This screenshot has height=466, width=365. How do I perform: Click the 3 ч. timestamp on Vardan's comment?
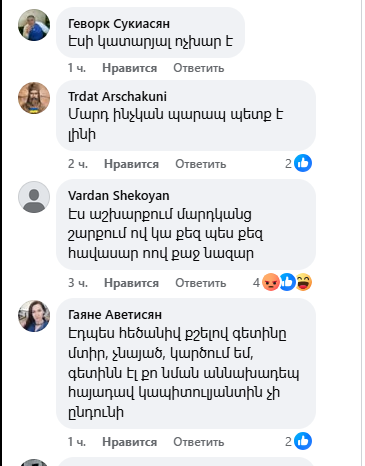tap(78, 283)
